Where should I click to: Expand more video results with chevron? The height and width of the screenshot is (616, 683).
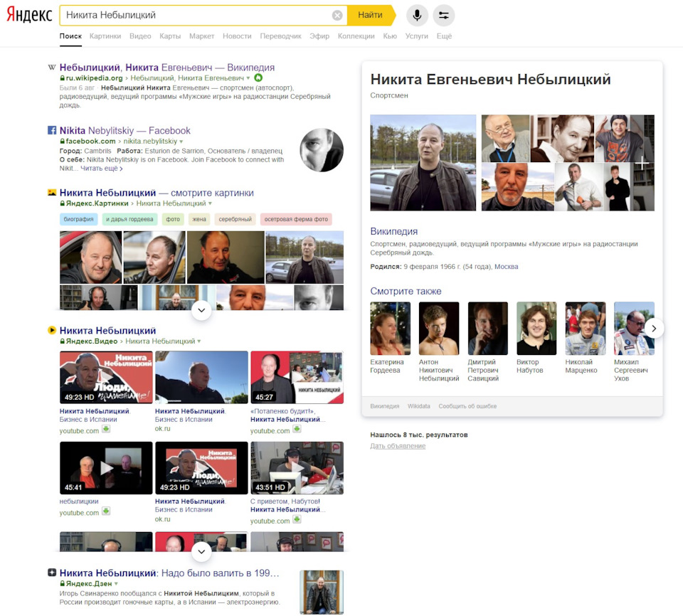[x=201, y=551]
